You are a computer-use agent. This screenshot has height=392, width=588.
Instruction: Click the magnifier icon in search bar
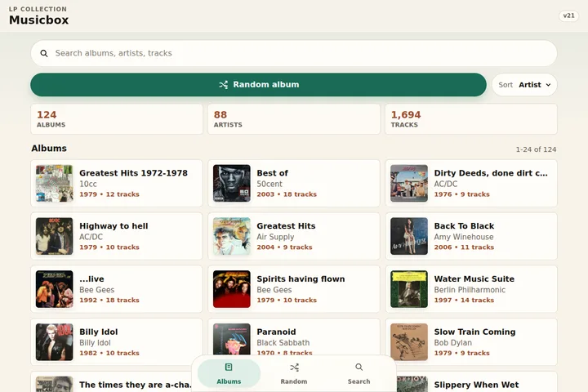44,53
